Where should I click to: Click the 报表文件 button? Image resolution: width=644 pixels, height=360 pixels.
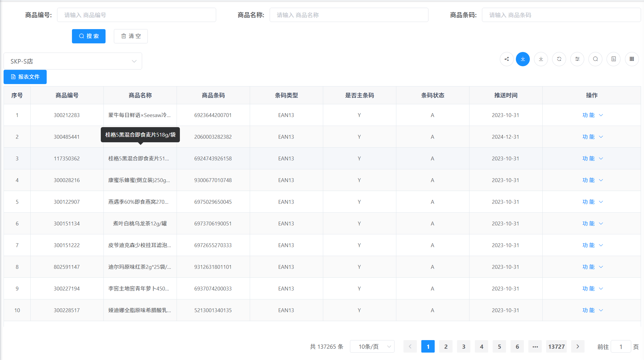(x=25, y=77)
